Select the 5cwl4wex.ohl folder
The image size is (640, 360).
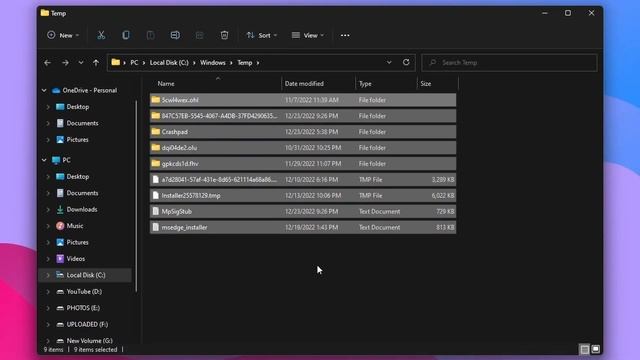(303, 100)
